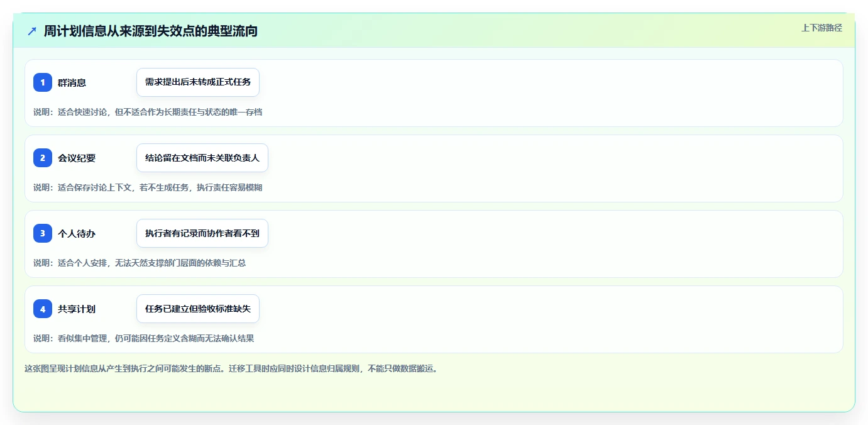Image resolution: width=868 pixels, height=425 pixels.
Task: Click the arrow icon beside the flow title
Action: point(32,31)
